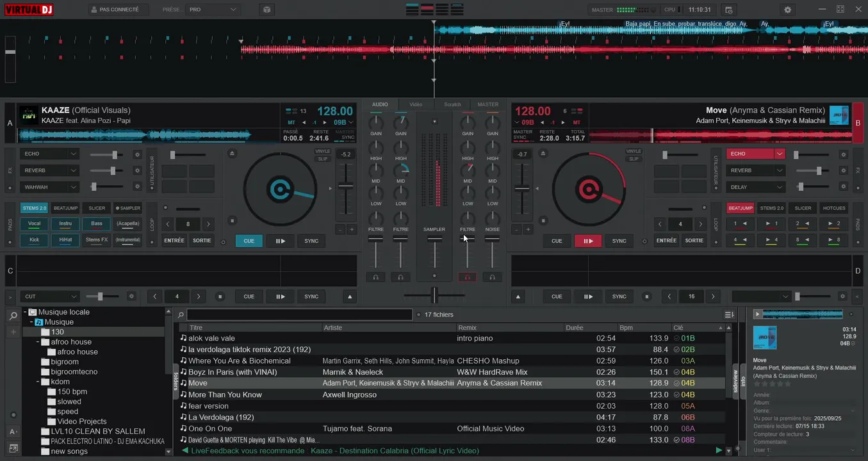Set loop out with deck B's SORTIE
Viewport: 868px width, 461px height.
(x=694, y=241)
